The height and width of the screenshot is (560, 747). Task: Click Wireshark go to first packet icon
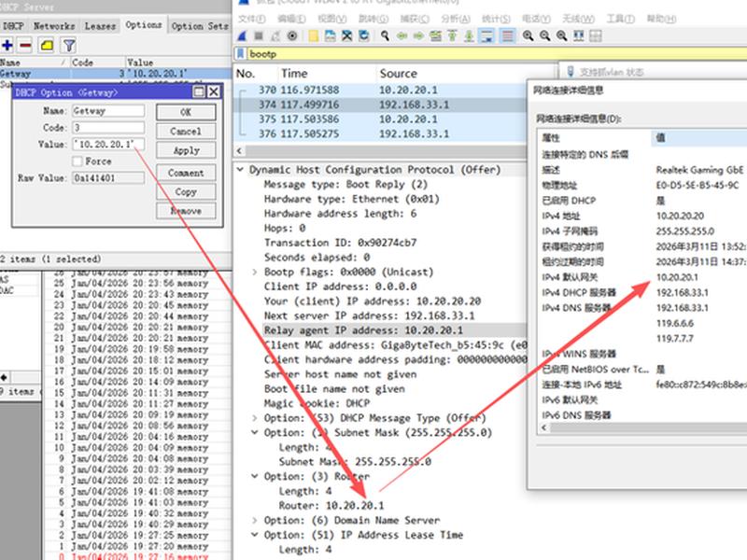point(452,35)
